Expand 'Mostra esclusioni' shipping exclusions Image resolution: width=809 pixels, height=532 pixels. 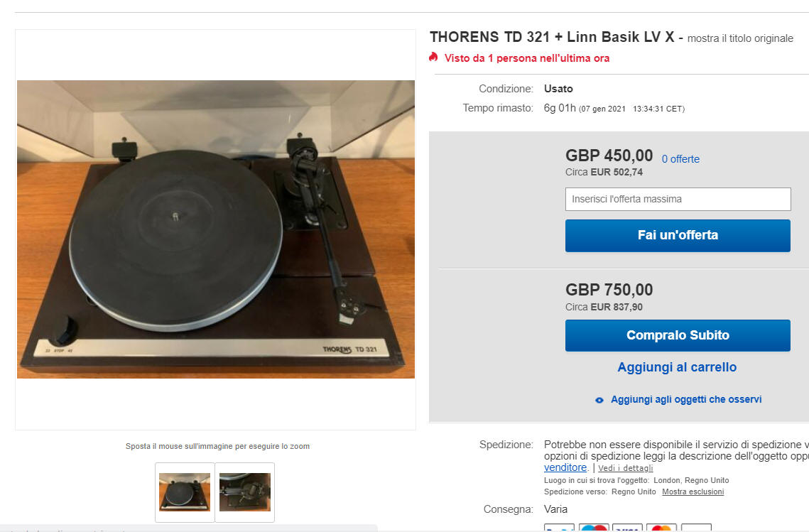[x=693, y=492]
